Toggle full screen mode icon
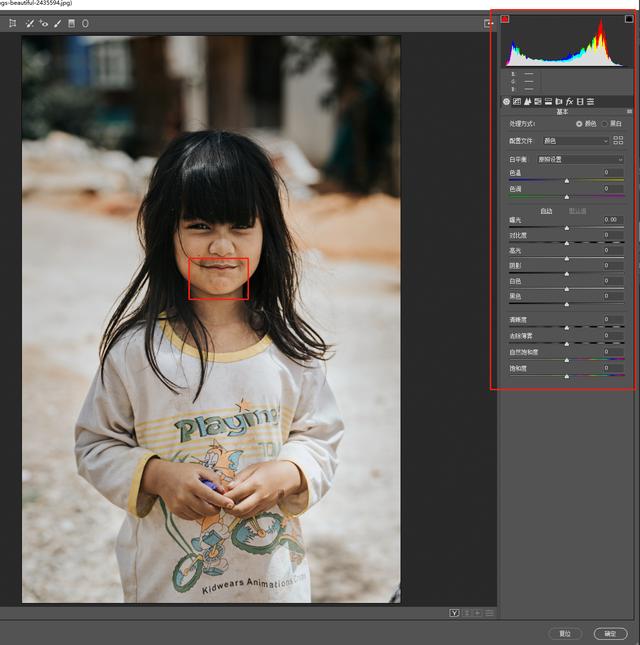This screenshot has width=640, height=645. click(488, 24)
